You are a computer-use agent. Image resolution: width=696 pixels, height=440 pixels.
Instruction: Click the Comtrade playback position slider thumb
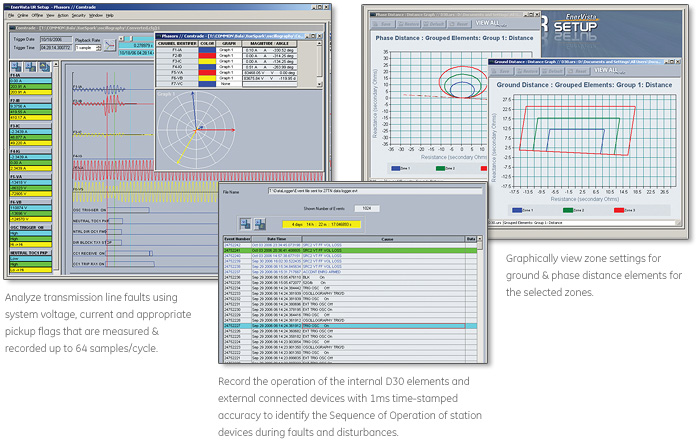(131, 39)
